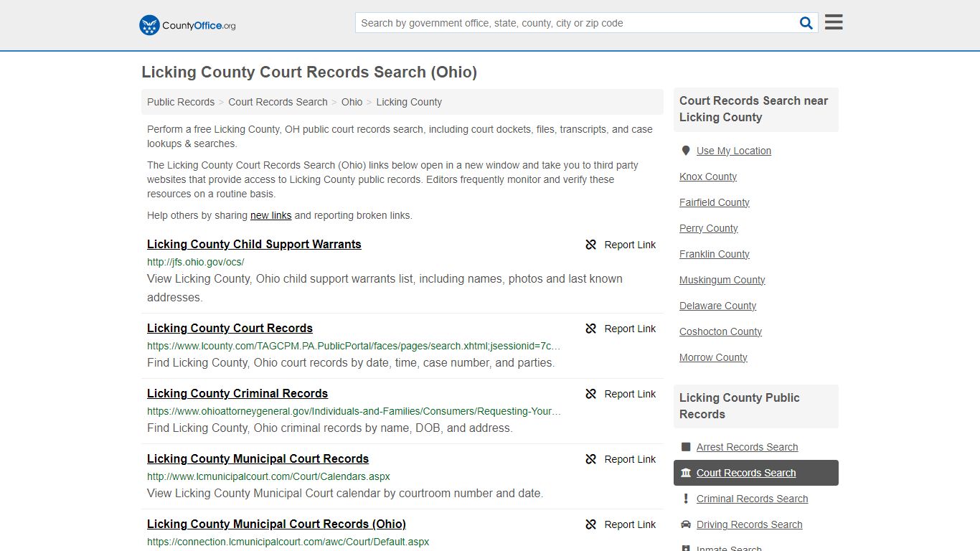Select Use My Location

point(734,151)
